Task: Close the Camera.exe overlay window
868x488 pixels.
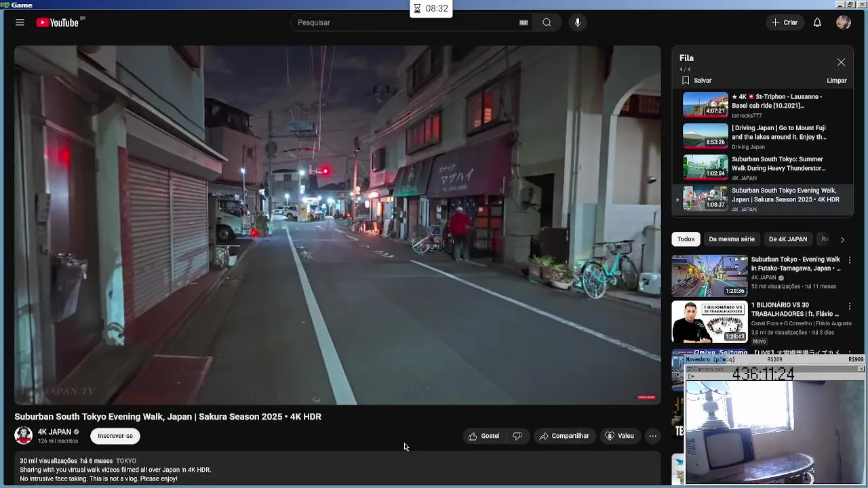Action: coord(861,369)
